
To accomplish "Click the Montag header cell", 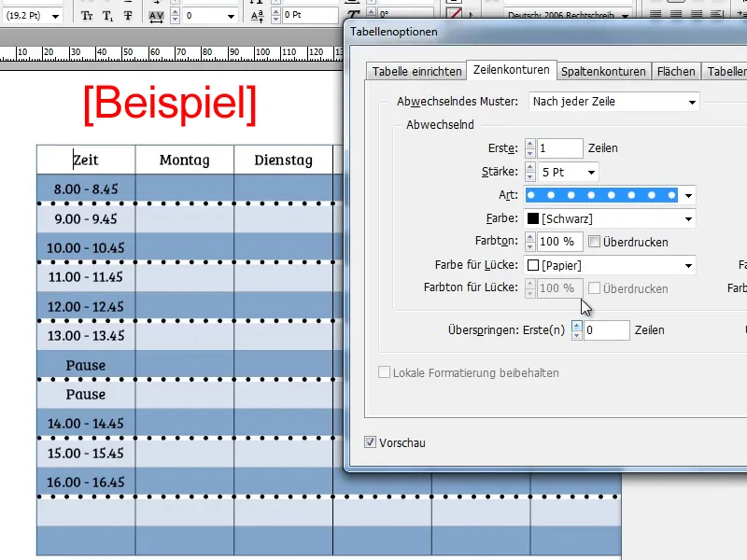I will 184,160.
